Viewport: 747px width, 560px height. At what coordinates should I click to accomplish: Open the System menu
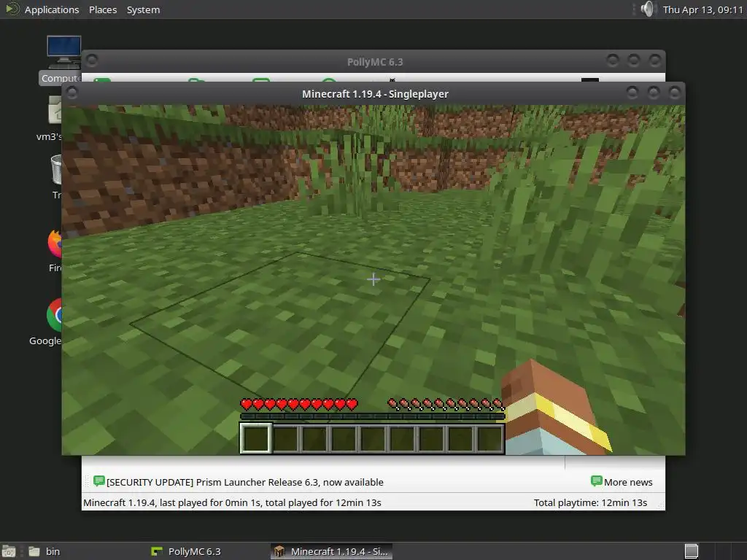point(143,9)
